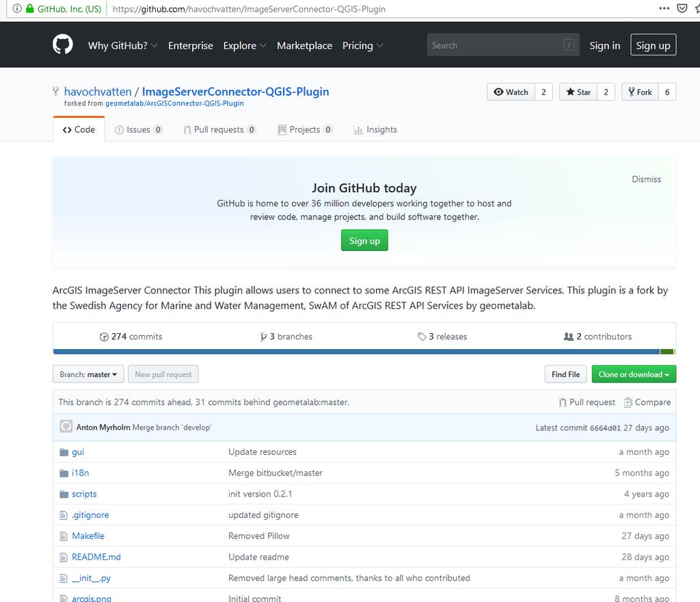
Task: Click the site info icon in address bar
Action: coord(17,8)
